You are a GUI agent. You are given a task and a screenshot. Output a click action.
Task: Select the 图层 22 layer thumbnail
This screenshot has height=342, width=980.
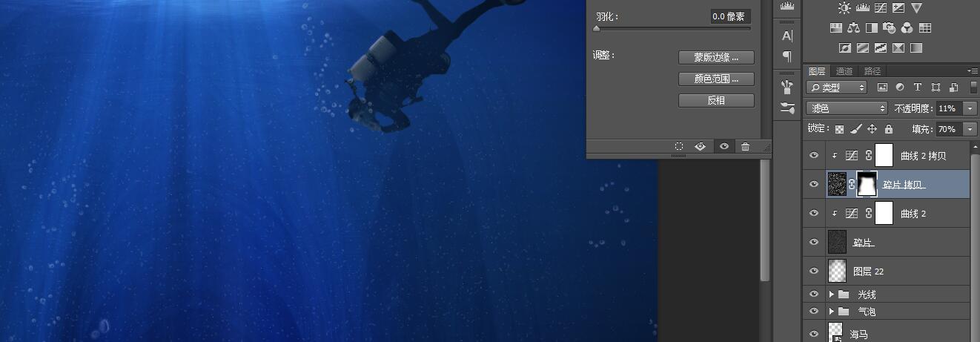[837, 271]
